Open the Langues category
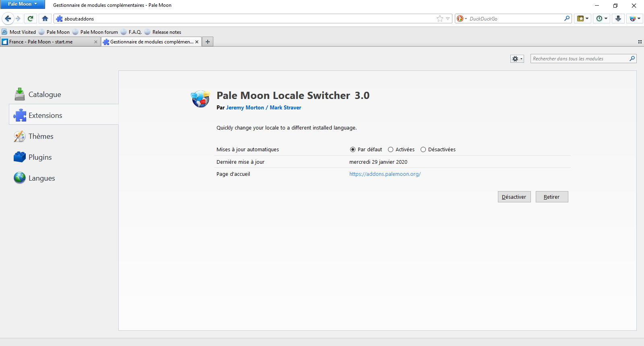This screenshot has height=346, width=644. point(64,178)
